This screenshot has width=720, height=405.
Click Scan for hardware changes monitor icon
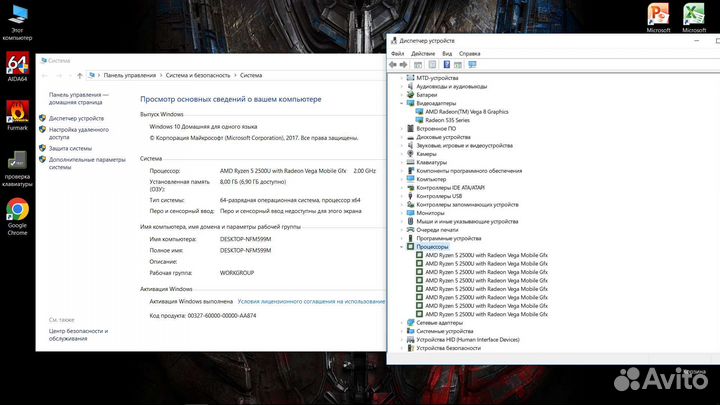[x=472, y=65]
